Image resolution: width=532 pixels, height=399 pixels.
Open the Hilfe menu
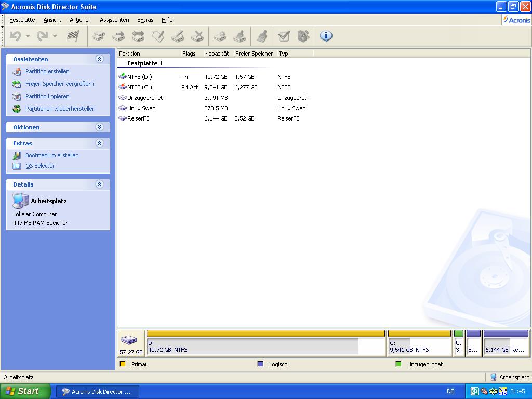tap(167, 20)
